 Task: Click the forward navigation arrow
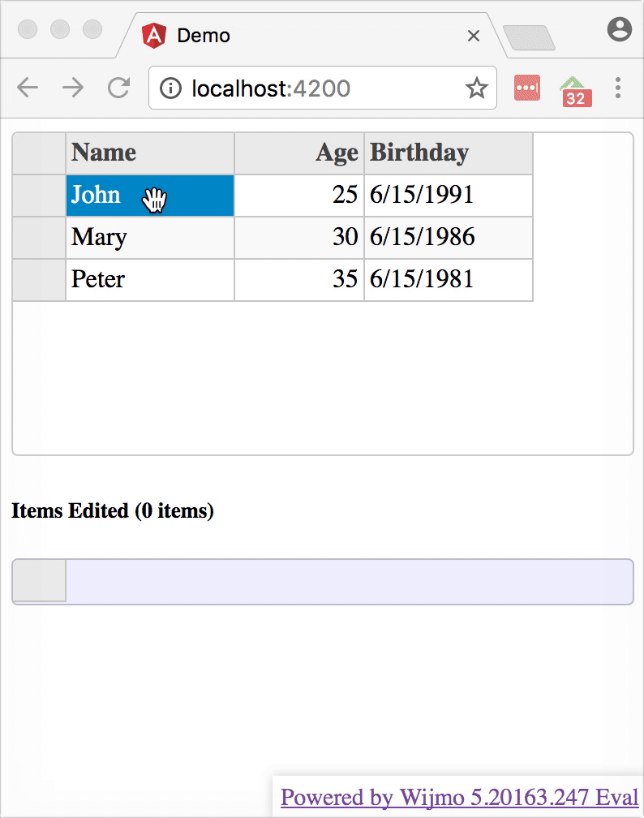coord(73,88)
